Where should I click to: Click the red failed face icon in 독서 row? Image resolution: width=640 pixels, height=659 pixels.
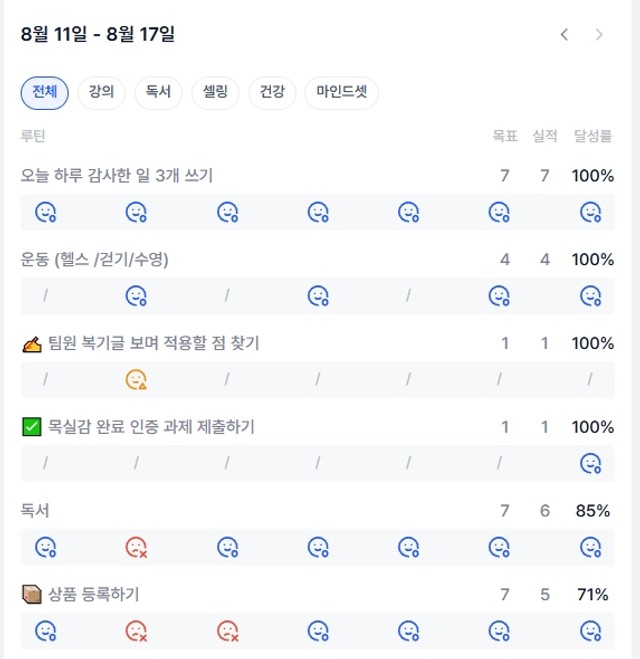coord(136,547)
